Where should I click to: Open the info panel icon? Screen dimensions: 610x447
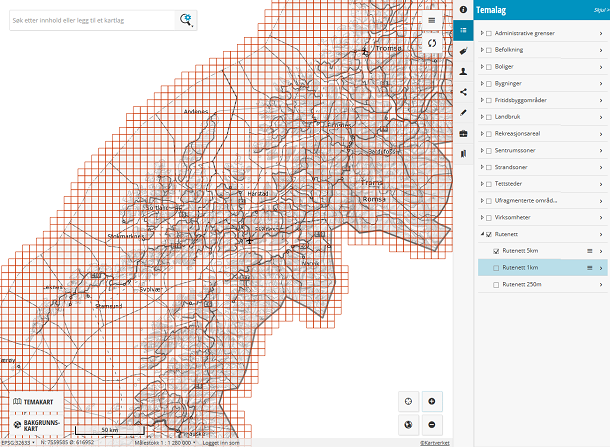463,9
